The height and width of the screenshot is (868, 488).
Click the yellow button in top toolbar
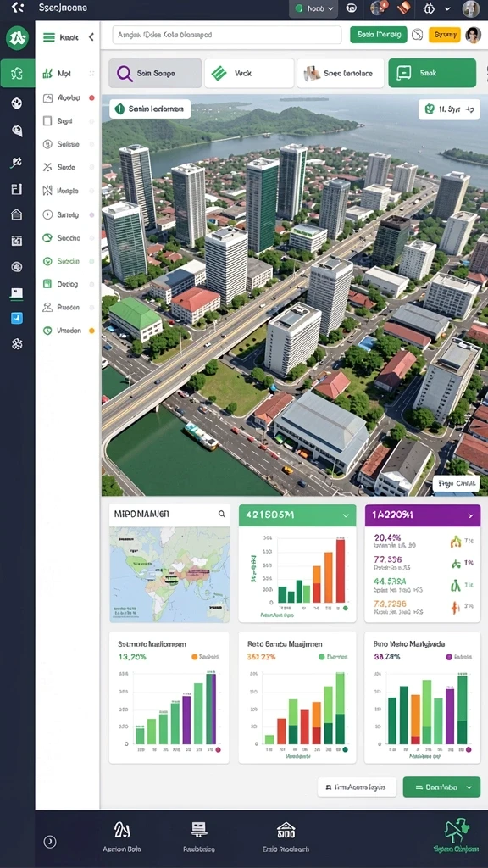445,35
